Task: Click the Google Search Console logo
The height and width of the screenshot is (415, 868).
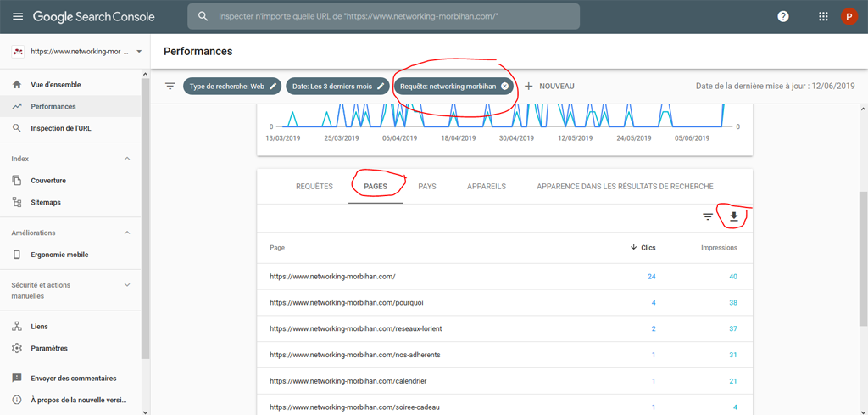Action: [x=93, y=17]
